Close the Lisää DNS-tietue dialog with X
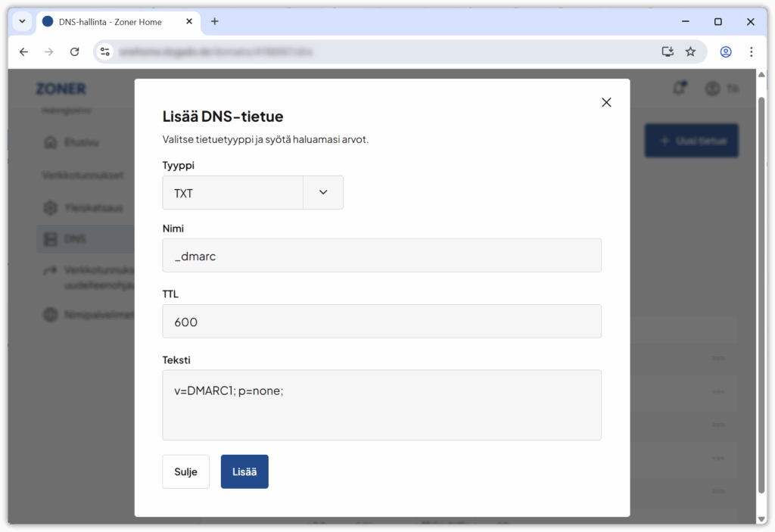The image size is (775, 532). [x=605, y=103]
